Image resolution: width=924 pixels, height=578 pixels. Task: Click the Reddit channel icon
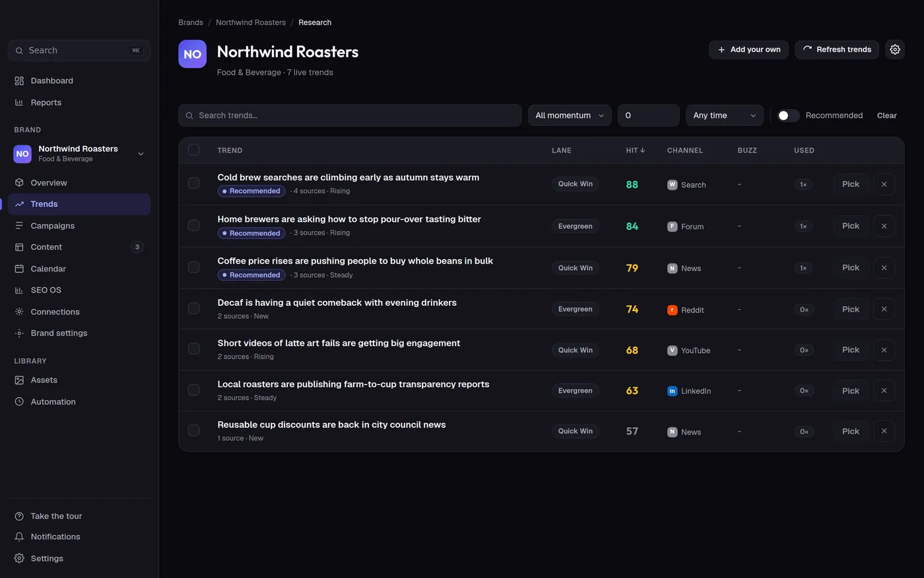coord(672,310)
